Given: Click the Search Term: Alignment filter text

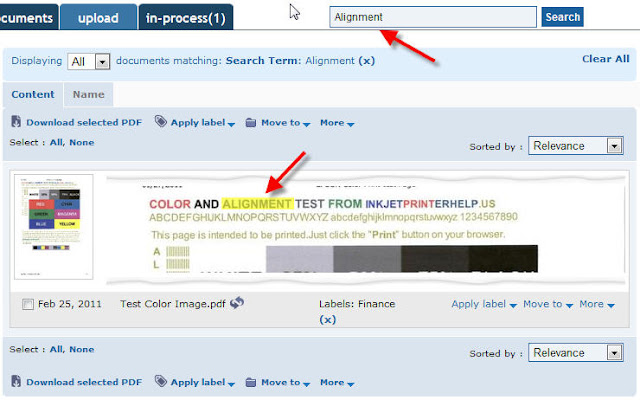Looking at the screenshot, I should click(290, 61).
